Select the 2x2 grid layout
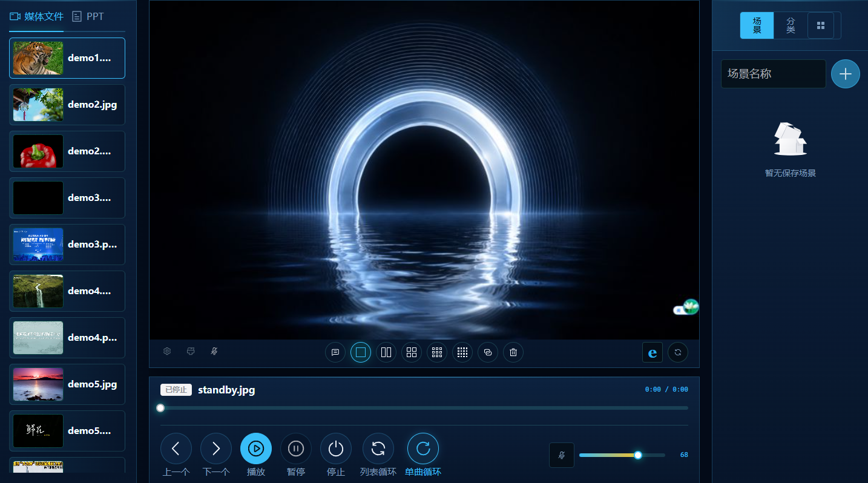Screen dimensions: 868x483 [412, 352]
